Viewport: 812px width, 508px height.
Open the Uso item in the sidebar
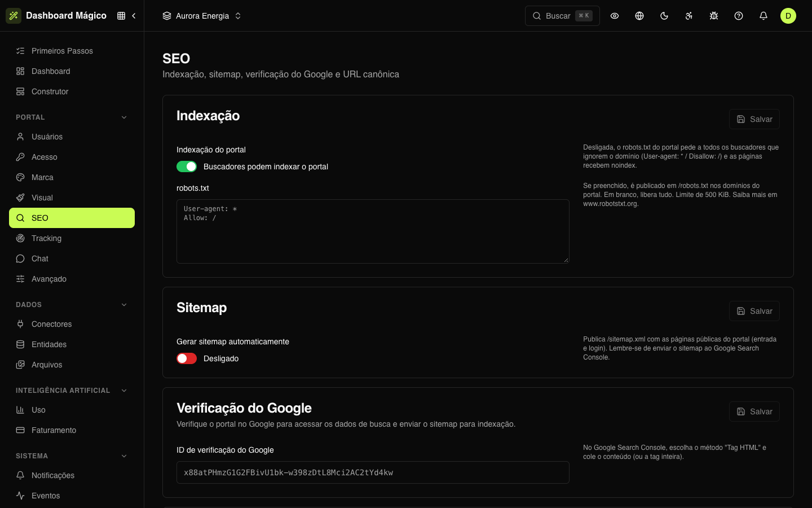coord(72,410)
